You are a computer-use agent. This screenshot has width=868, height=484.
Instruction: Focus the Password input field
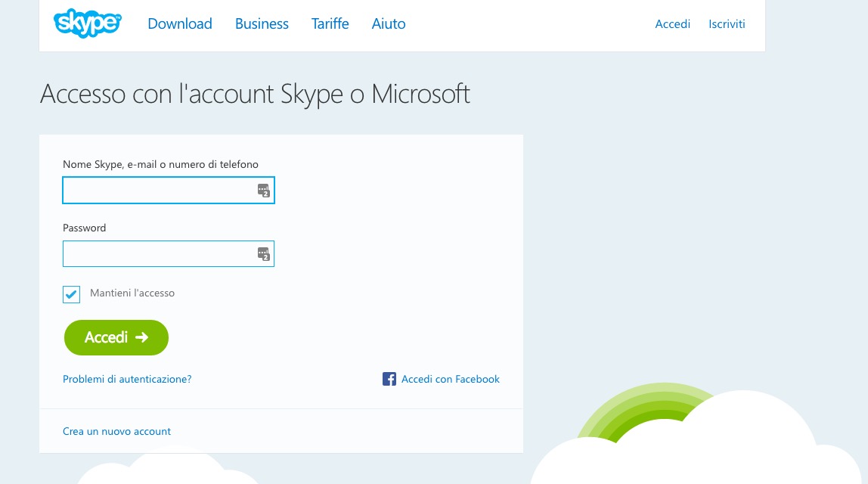coord(159,254)
